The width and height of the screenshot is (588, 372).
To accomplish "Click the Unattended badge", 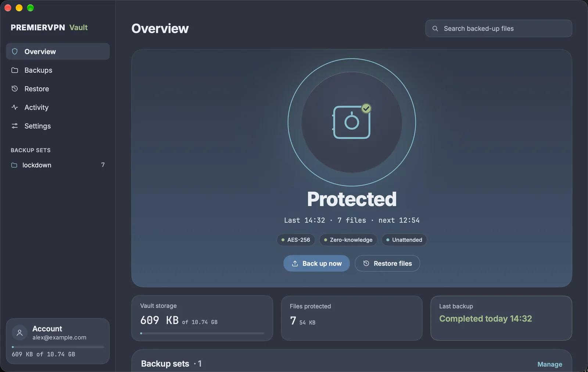I will click(404, 240).
